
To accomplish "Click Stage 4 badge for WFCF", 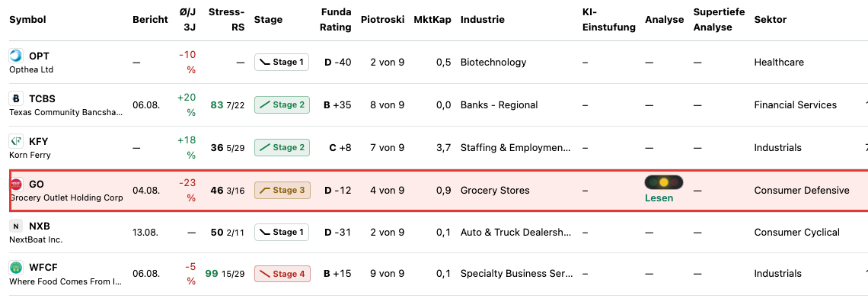I will coord(282,274).
